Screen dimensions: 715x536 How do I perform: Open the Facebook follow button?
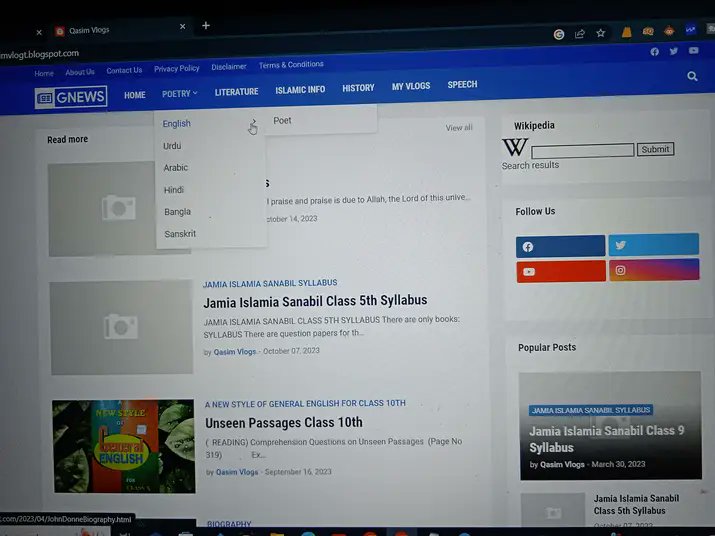tap(560, 246)
